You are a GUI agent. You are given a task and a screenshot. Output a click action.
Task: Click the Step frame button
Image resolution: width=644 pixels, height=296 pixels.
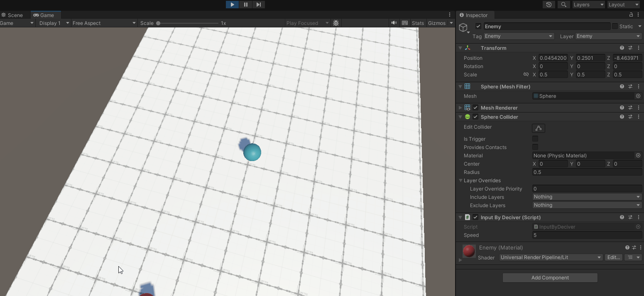[259, 5]
